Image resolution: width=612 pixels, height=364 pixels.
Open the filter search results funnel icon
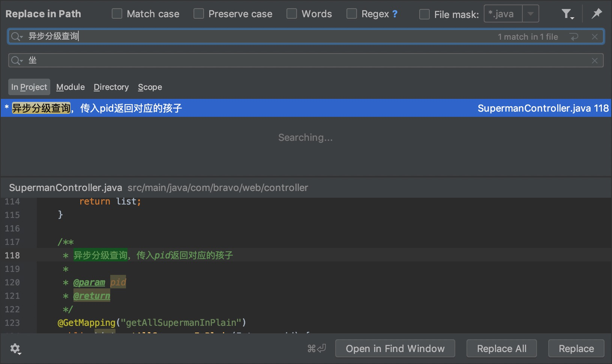[x=567, y=14]
